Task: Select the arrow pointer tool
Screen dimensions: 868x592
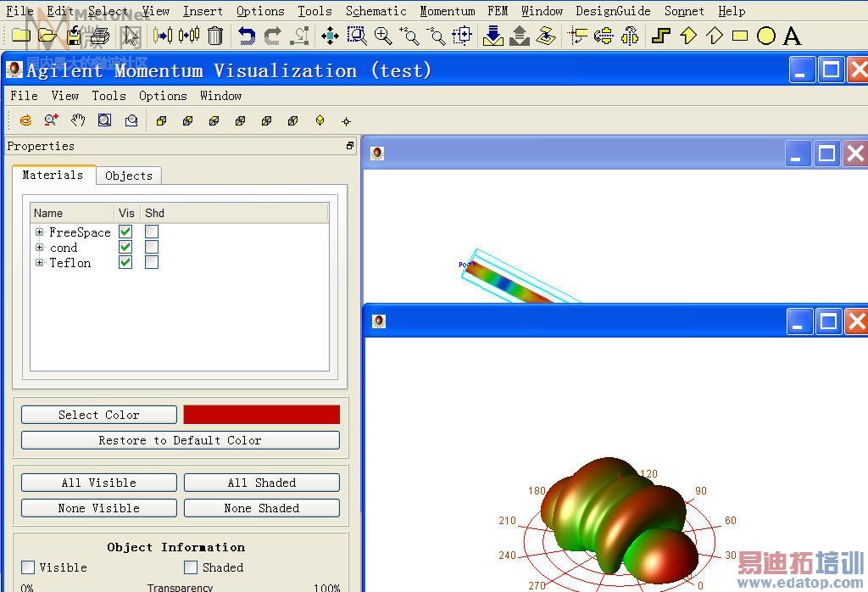Action: pos(131,36)
